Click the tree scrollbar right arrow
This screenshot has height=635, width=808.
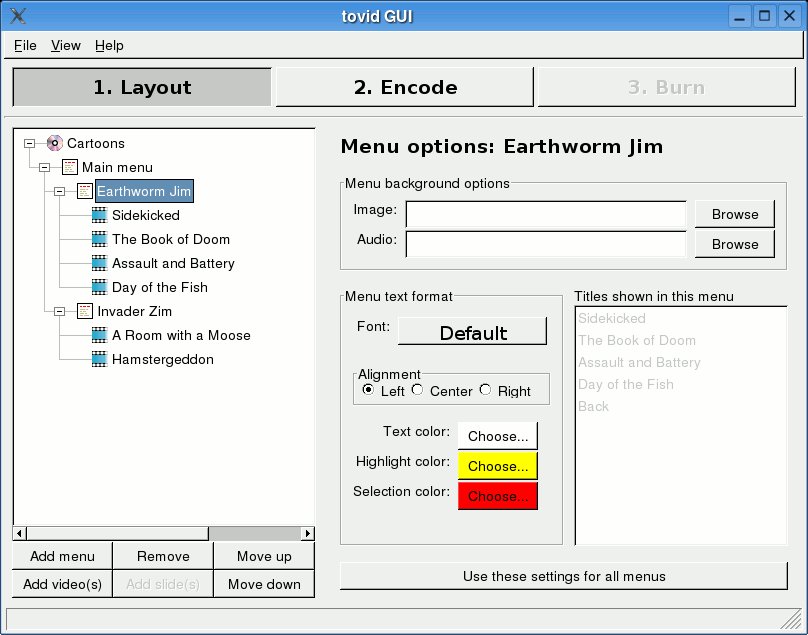308,533
